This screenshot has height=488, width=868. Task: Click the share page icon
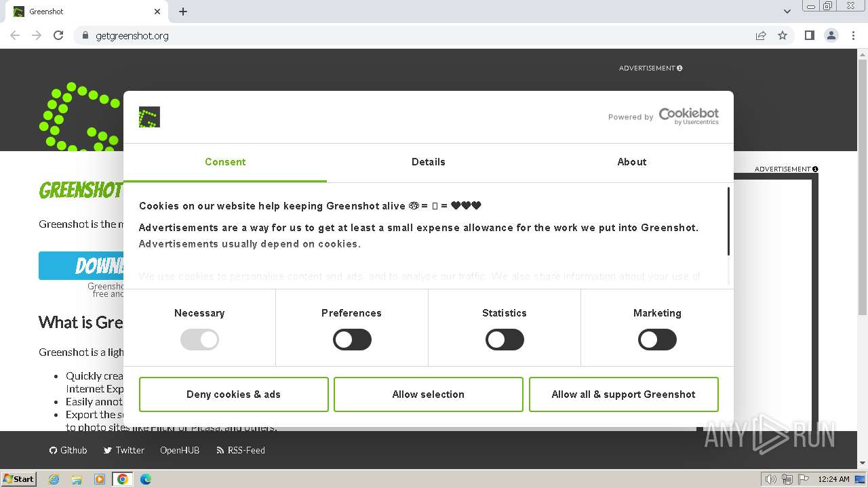coord(761,35)
